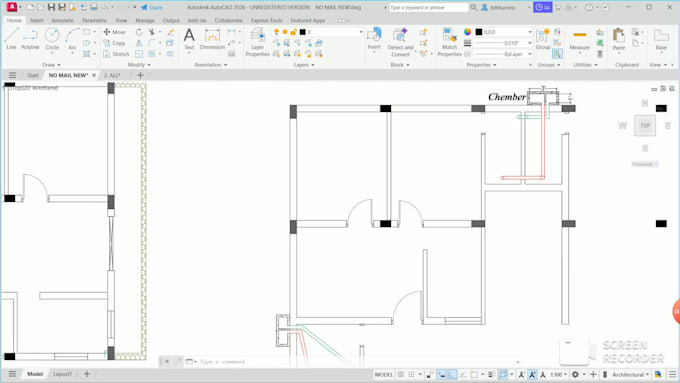Toggle MODEL space button in status bar
Screen dimensions: 680x383
[384, 374]
